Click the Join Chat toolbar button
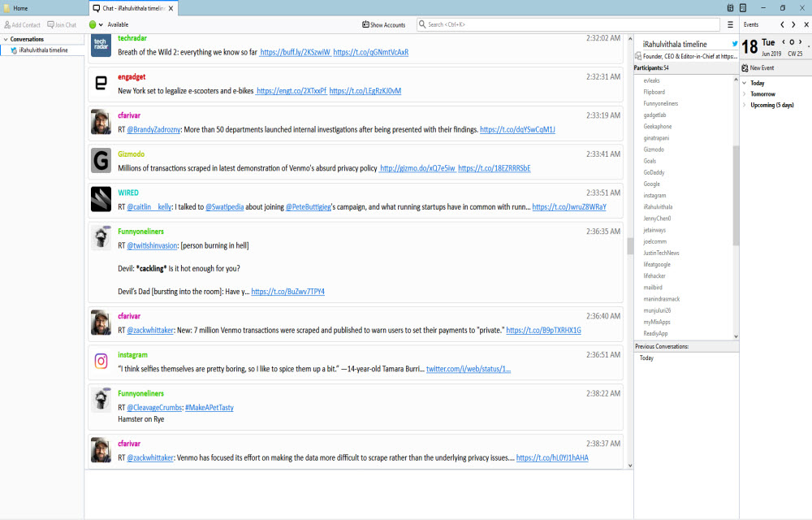Viewport: 812px width, 520px height. tap(62, 25)
